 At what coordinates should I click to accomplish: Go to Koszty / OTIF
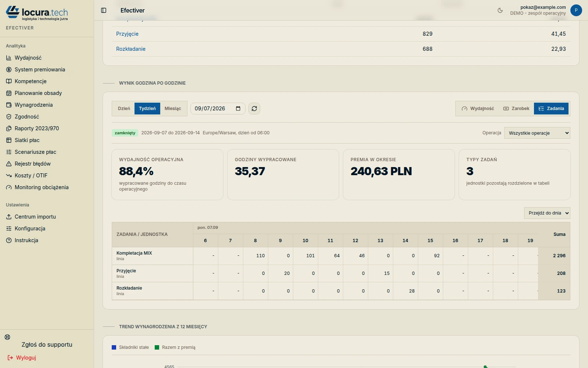47,176
